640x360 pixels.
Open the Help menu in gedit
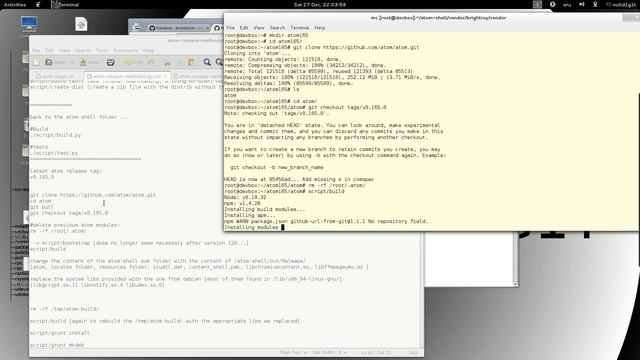pos(149,50)
